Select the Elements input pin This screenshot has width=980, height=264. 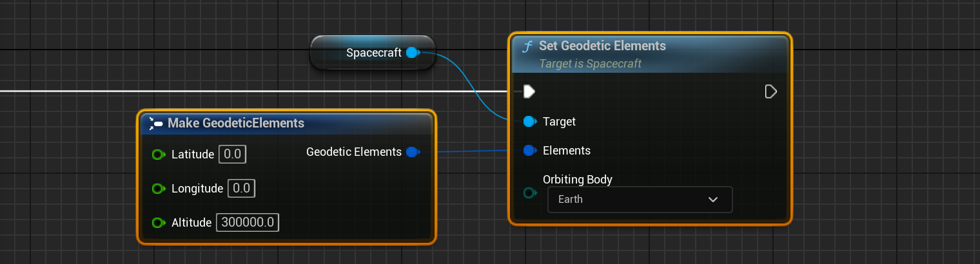pos(530,151)
